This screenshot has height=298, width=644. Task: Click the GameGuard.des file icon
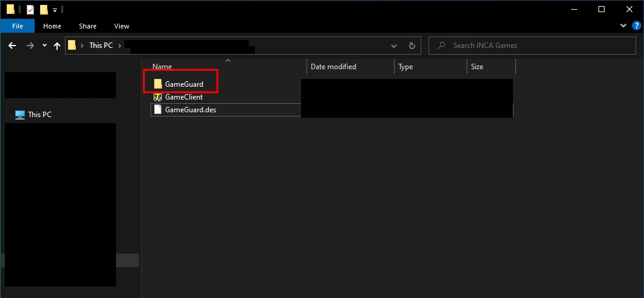click(158, 110)
